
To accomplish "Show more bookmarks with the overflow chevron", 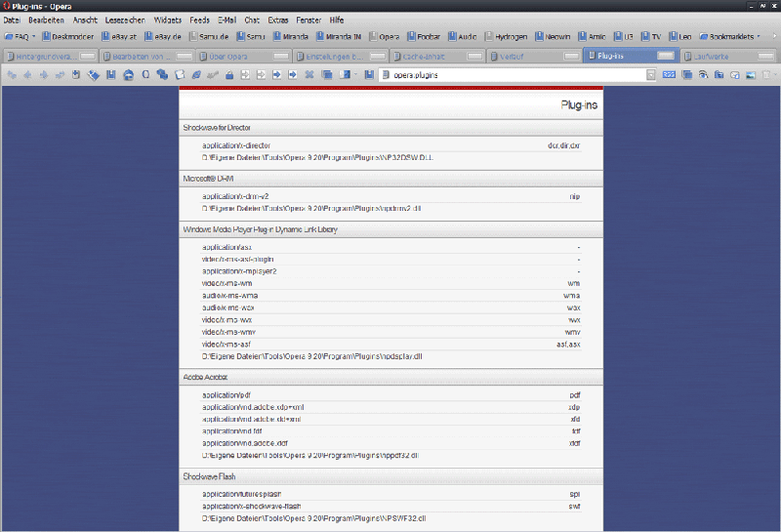I will (774, 36).
